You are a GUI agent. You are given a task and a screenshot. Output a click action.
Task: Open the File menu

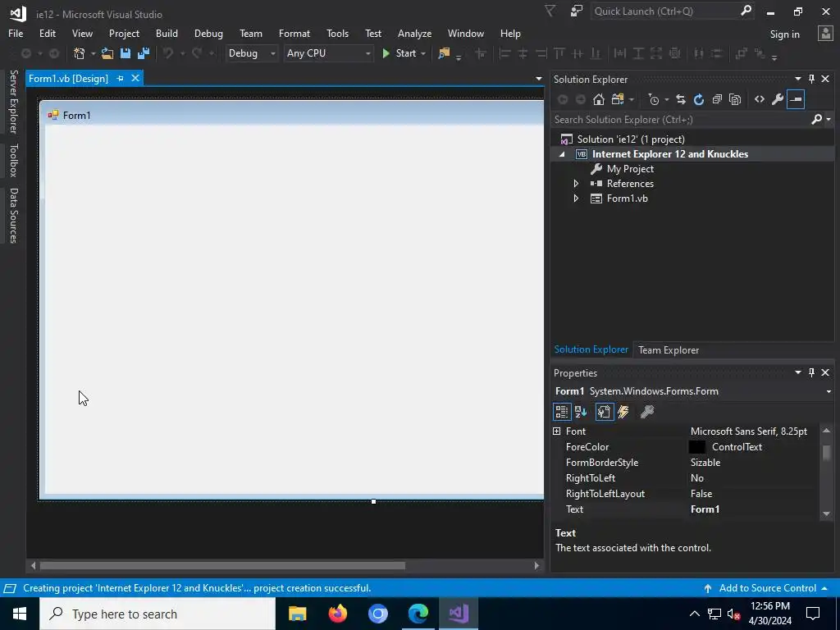[16, 33]
